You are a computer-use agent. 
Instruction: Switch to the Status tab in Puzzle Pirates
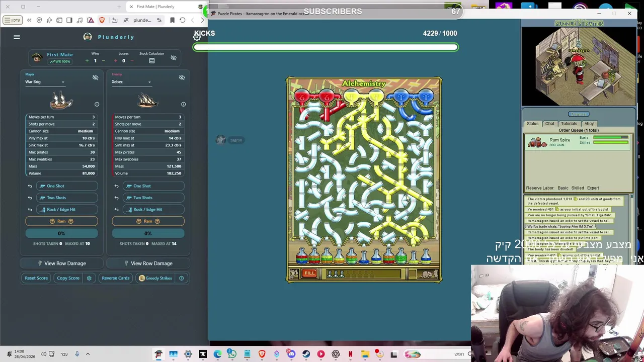(x=532, y=124)
